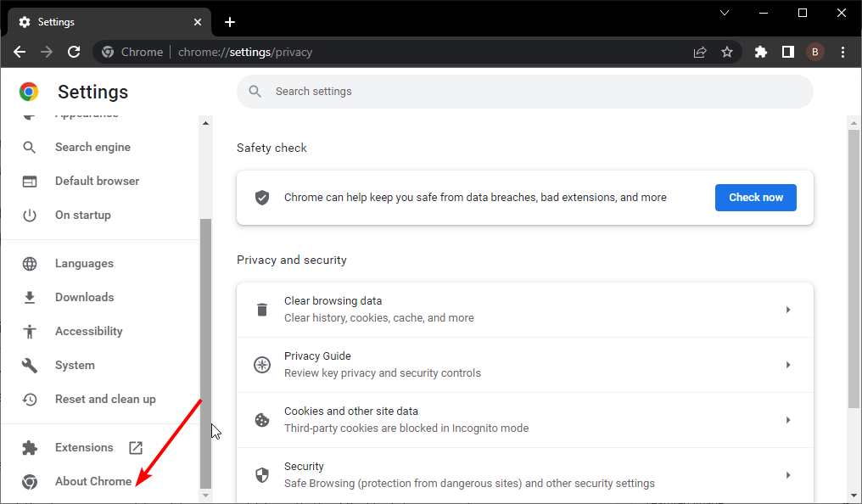
Task: Click the Search engine magnifier icon
Action: click(x=29, y=148)
